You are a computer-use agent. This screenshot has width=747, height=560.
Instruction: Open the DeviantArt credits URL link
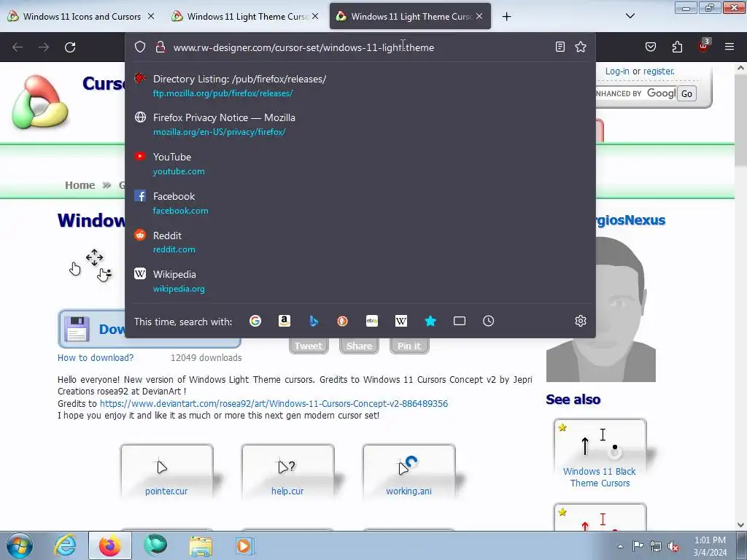(x=274, y=403)
